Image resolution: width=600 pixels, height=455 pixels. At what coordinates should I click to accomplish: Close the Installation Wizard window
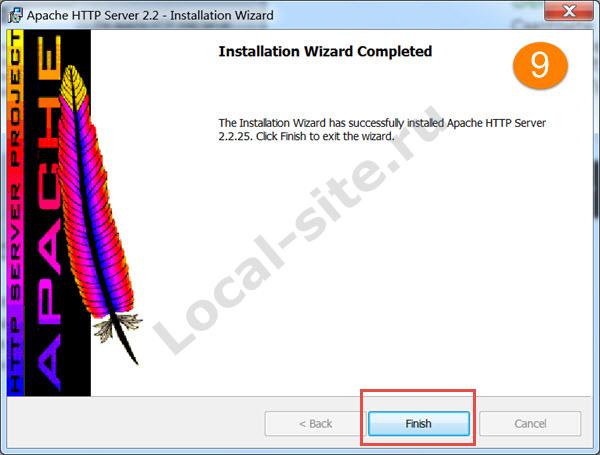coord(569,10)
